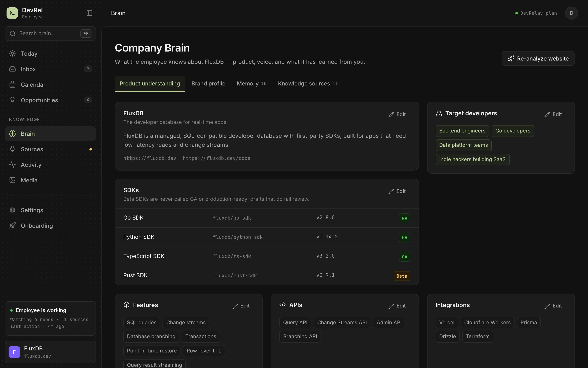The height and width of the screenshot is (368, 588).
Task: Click the fluxdb/python-sdk repo text
Action: [x=238, y=237]
